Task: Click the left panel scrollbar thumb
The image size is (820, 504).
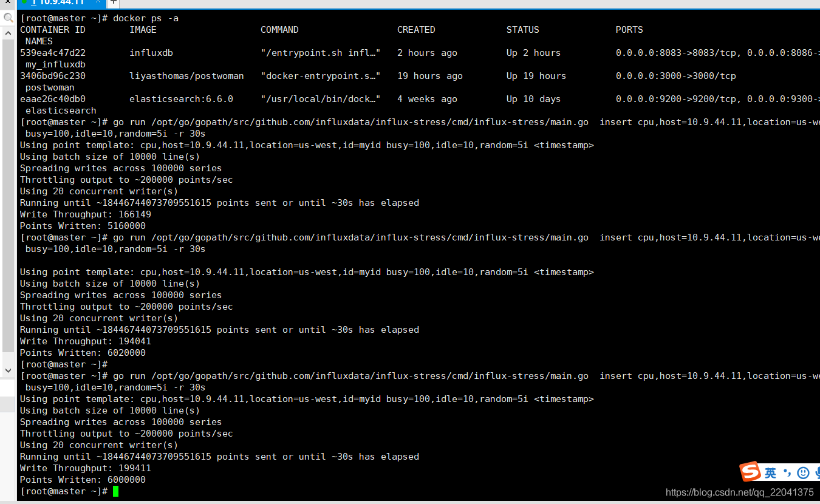Action: [x=8, y=196]
